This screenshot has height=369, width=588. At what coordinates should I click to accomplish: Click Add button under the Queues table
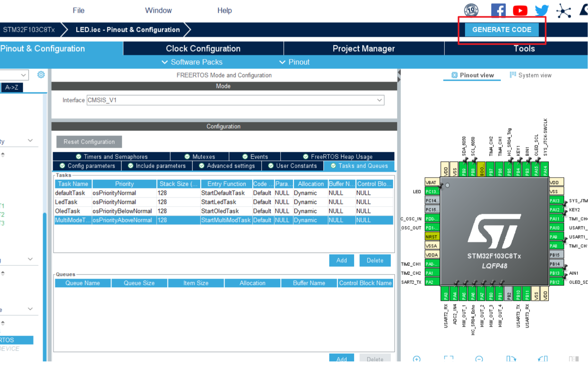click(x=341, y=357)
